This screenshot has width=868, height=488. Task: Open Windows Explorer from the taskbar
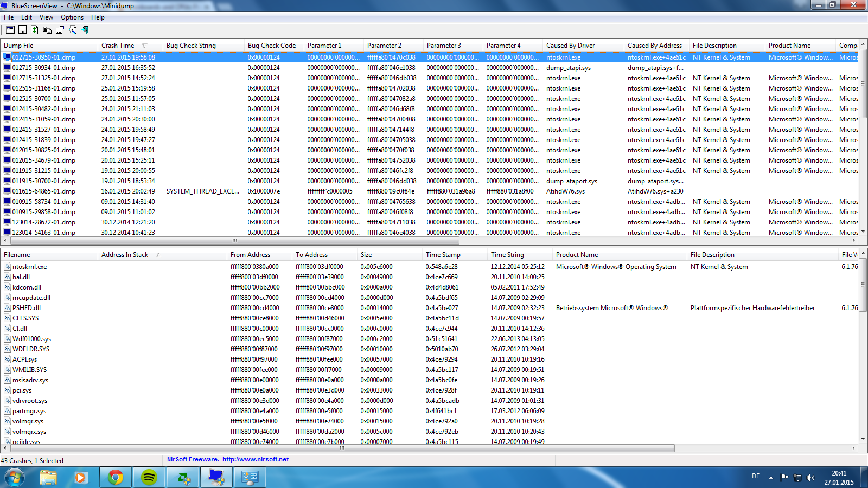tap(48, 478)
